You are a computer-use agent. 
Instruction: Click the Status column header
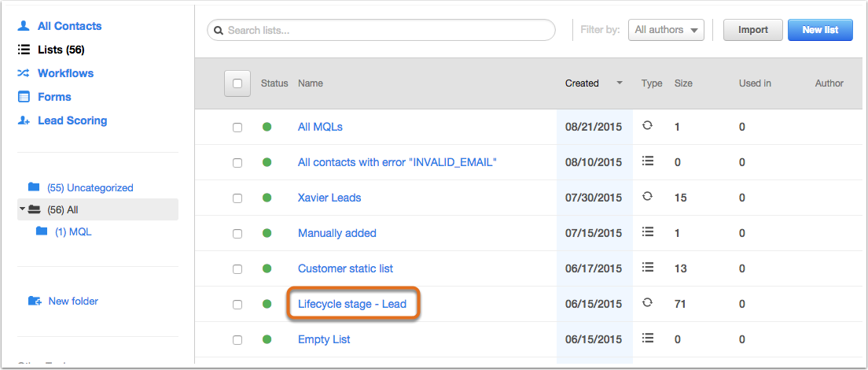click(274, 83)
